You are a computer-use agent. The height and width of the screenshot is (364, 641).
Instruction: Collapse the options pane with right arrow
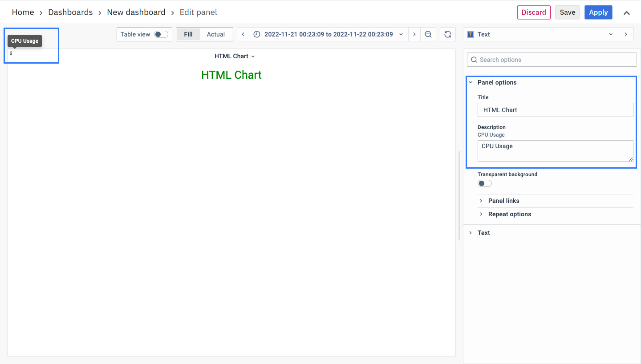click(x=626, y=34)
